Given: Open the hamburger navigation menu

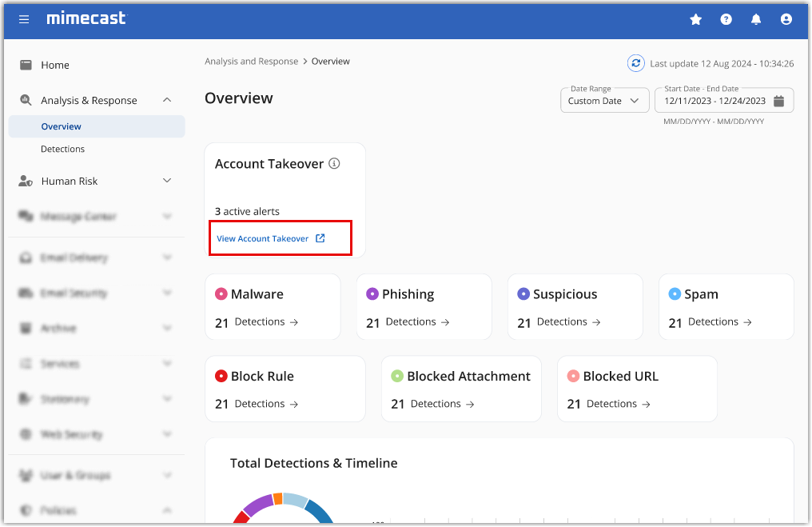Looking at the screenshot, I should 24,19.
